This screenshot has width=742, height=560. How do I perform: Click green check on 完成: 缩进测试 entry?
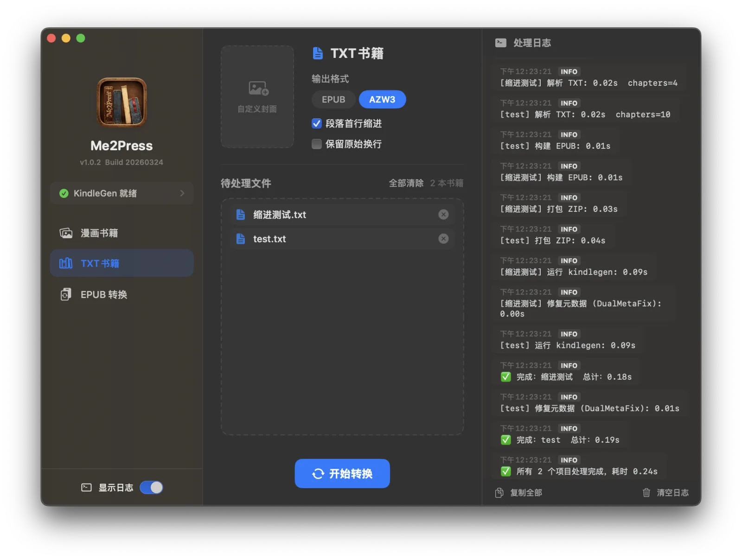point(506,377)
